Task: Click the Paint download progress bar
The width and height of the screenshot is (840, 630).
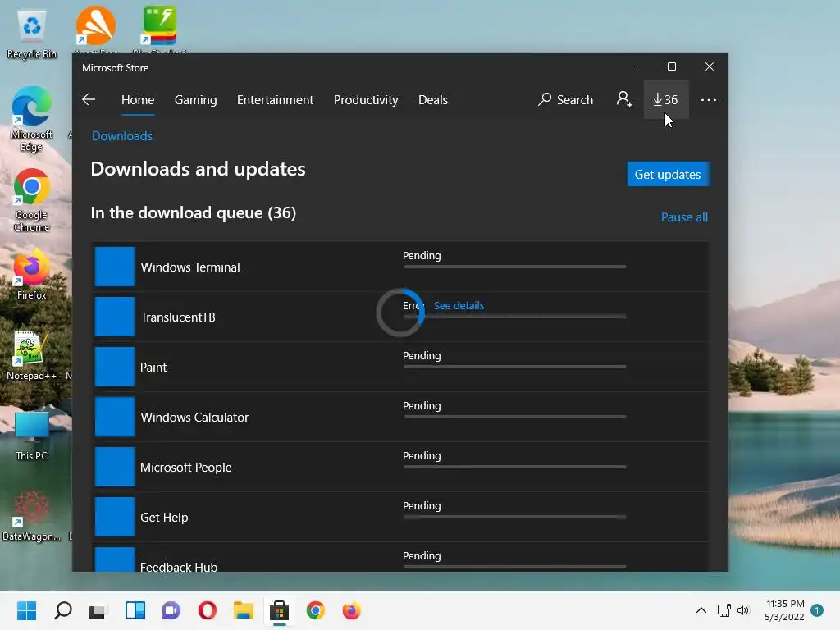Action: [x=515, y=367]
